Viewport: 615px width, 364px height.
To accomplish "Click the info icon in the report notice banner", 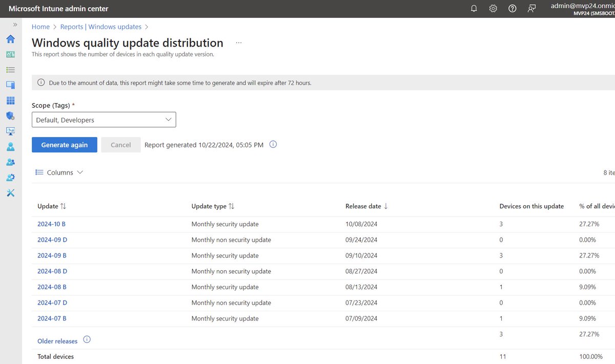I will coord(41,82).
